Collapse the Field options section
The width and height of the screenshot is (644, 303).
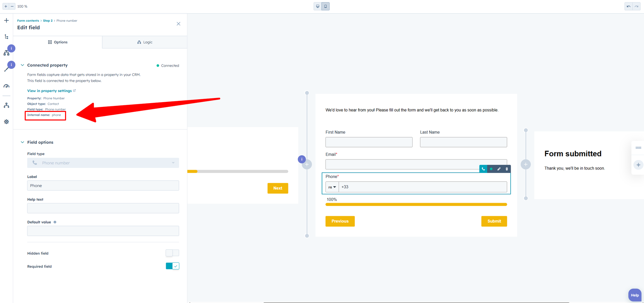(x=22, y=142)
